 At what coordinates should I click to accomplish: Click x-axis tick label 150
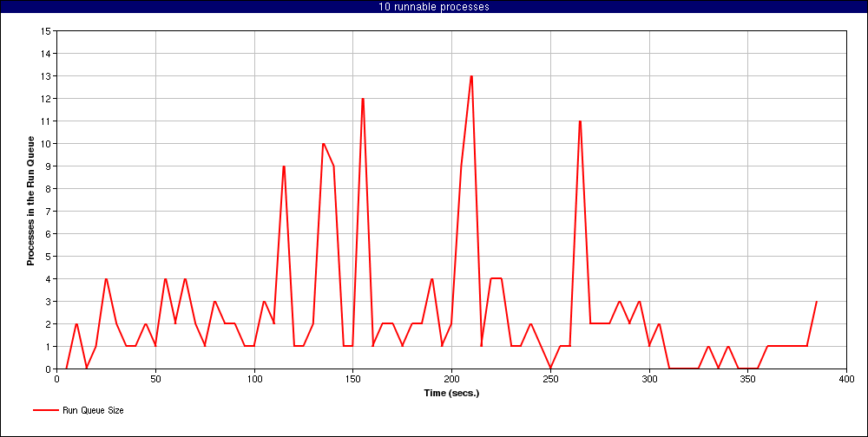[353, 380]
